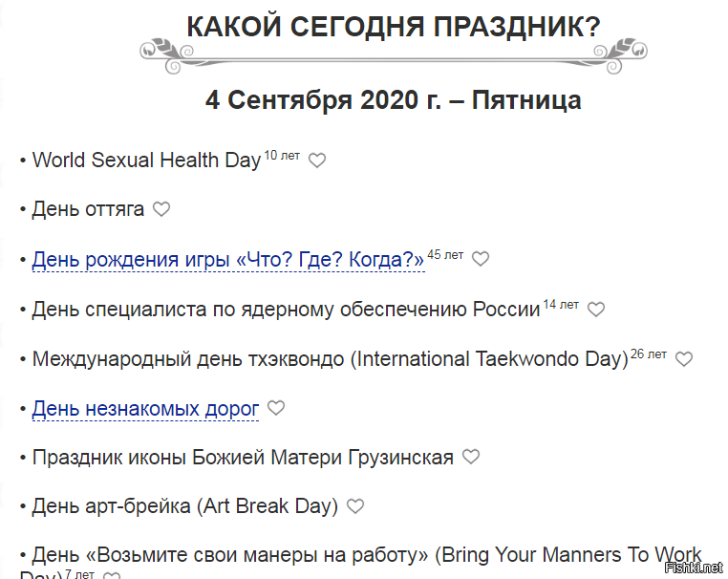The height and width of the screenshot is (579, 728).
Task: Click the 14 лет badge
Action: pyautogui.click(x=561, y=304)
